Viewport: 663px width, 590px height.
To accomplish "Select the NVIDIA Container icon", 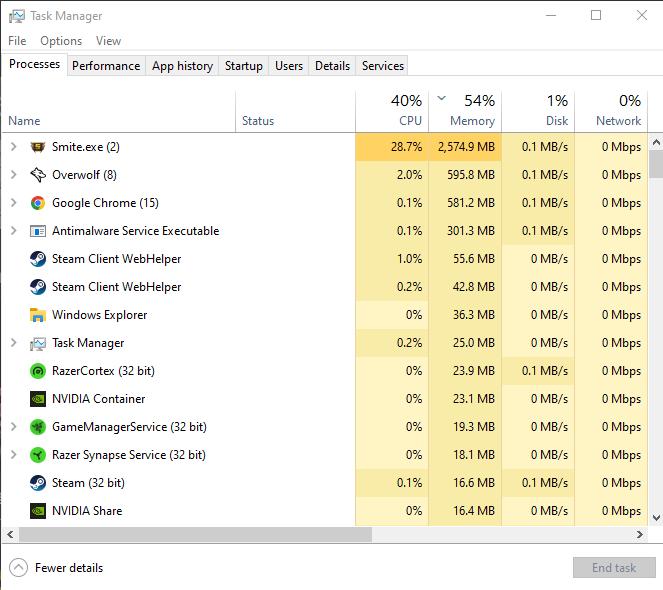I will [x=38, y=399].
